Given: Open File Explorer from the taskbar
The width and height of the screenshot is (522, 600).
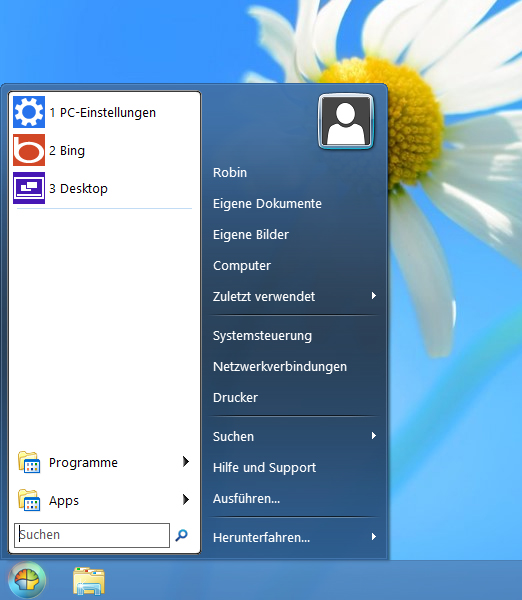Looking at the screenshot, I should click(89, 581).
